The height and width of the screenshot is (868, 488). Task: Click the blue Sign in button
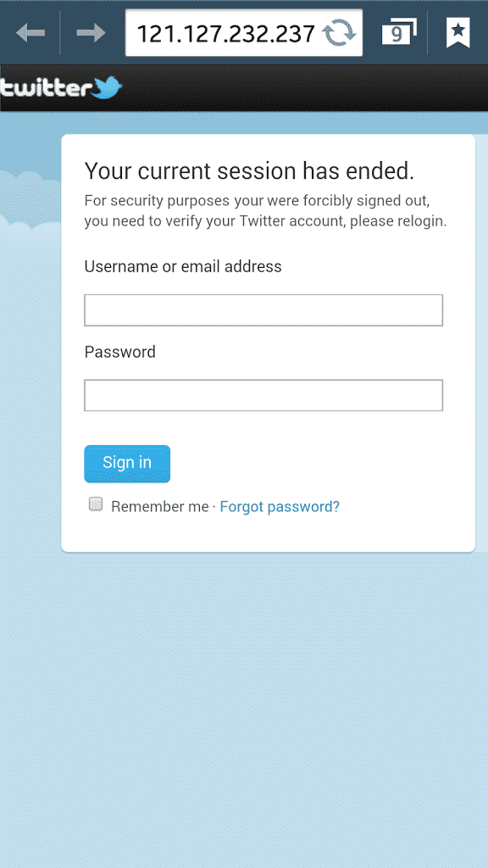127,464
